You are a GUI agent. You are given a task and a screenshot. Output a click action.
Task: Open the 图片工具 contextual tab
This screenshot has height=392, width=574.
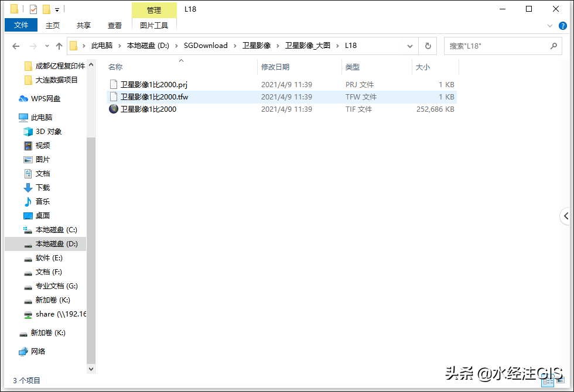(x=153, y=25)
